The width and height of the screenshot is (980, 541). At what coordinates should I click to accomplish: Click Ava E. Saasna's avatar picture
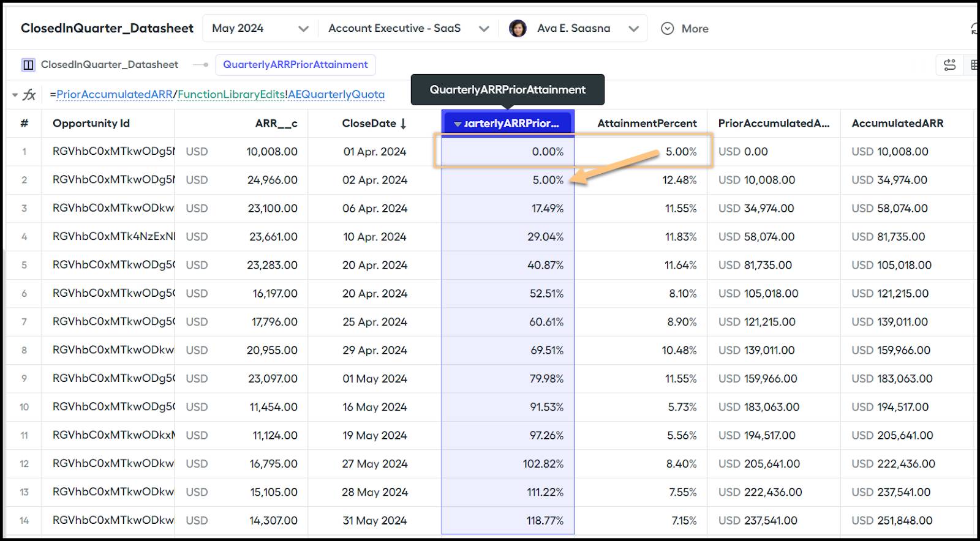pos(518,29)
